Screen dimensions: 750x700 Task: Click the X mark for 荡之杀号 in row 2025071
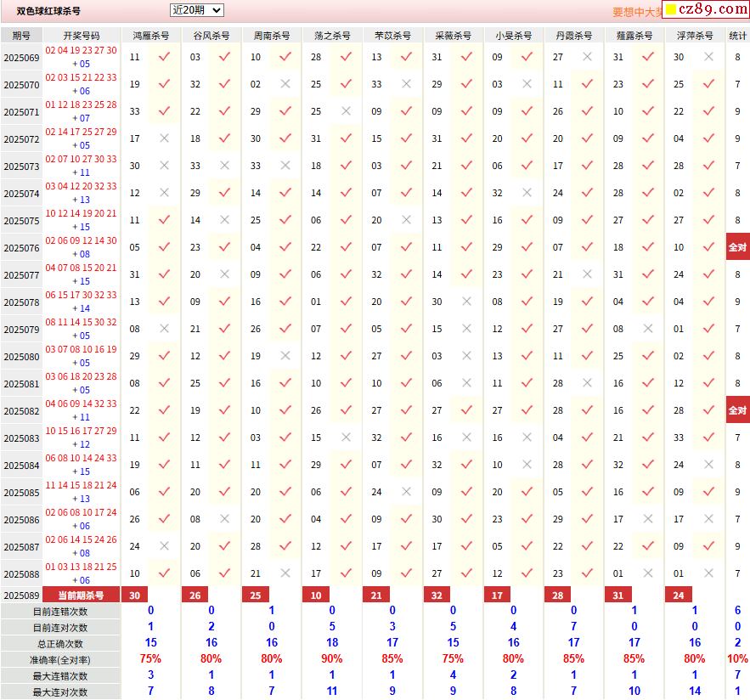(x=346, y=111)
